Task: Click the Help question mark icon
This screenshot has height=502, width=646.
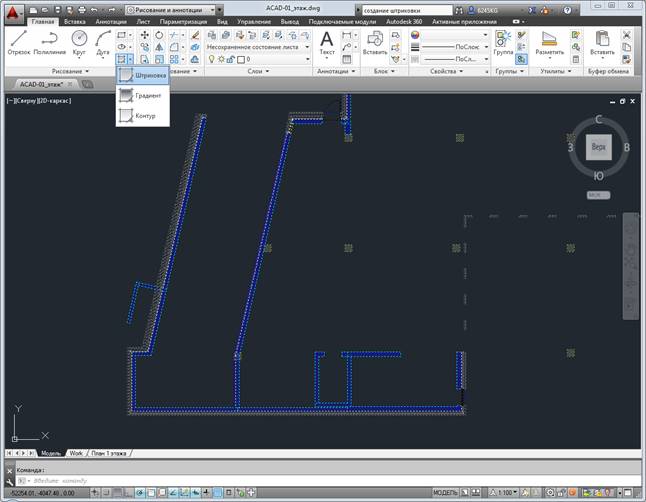Action: (567, 10)
